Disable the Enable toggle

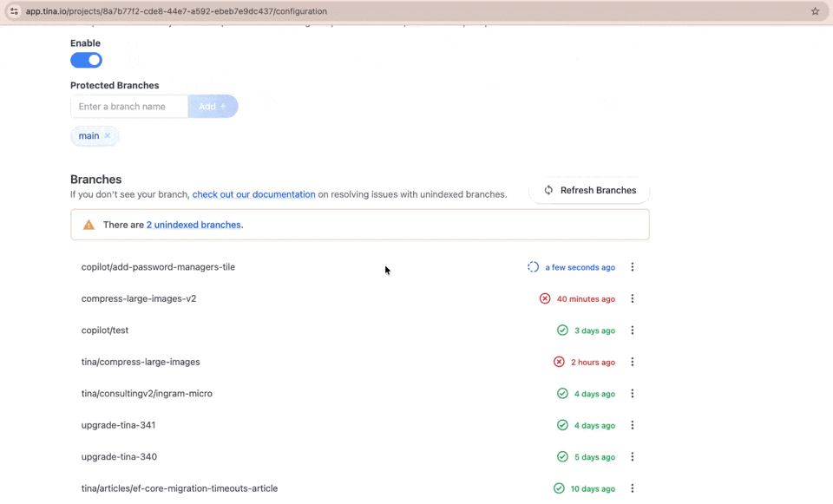point(86,60)
